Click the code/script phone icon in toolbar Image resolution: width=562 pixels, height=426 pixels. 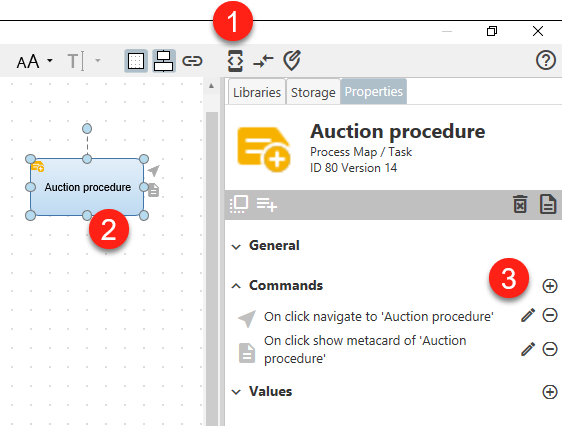point(235,61)
